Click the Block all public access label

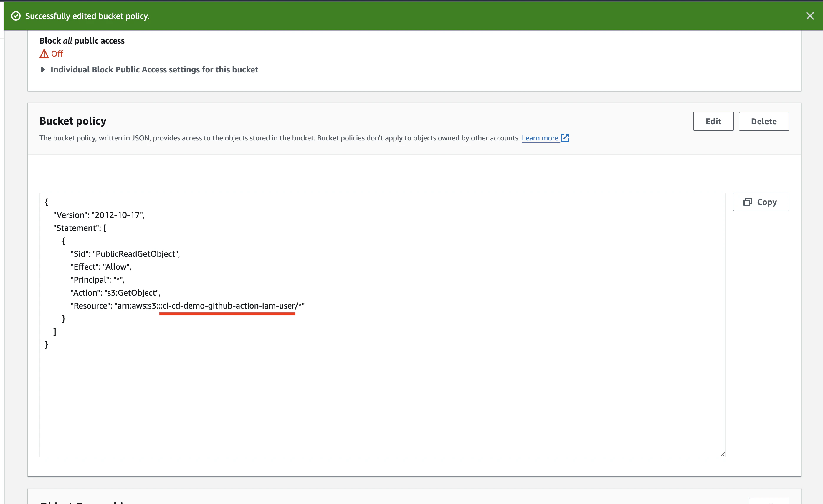coord(82,41)
